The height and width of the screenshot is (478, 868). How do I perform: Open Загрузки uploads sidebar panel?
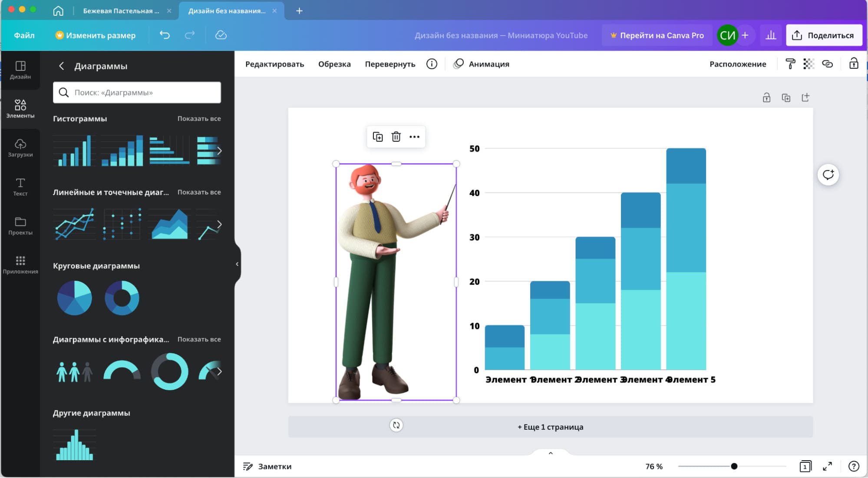pyautogui.click(x=20, y=148)
